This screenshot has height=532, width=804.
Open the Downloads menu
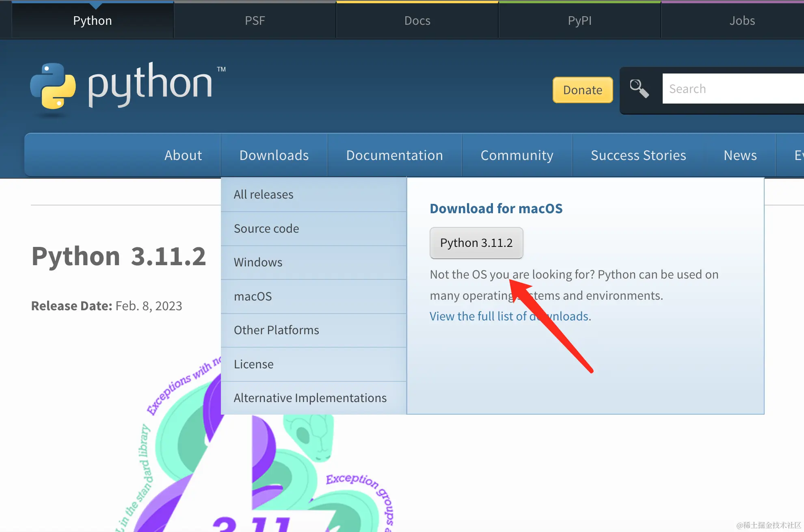coord(274,155)
